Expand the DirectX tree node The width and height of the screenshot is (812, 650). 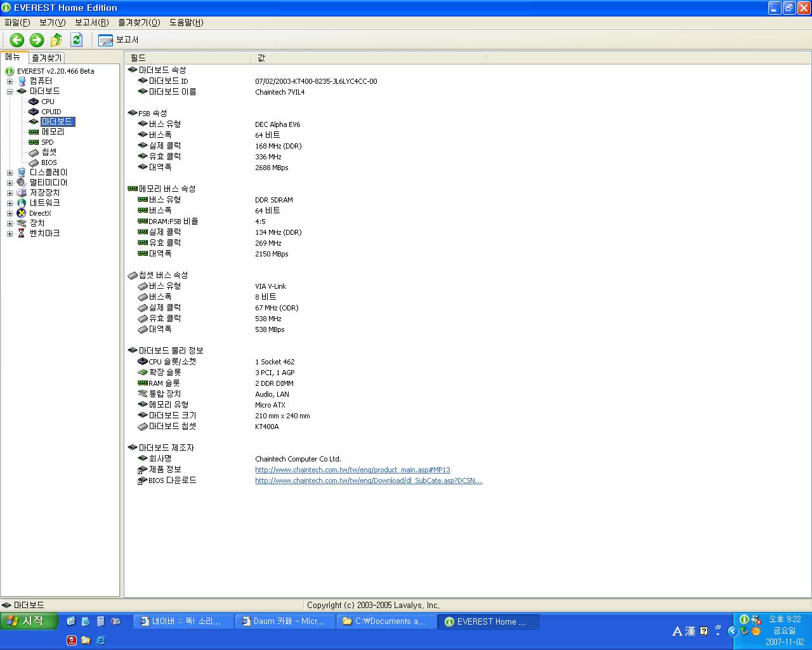click(10, 213)
